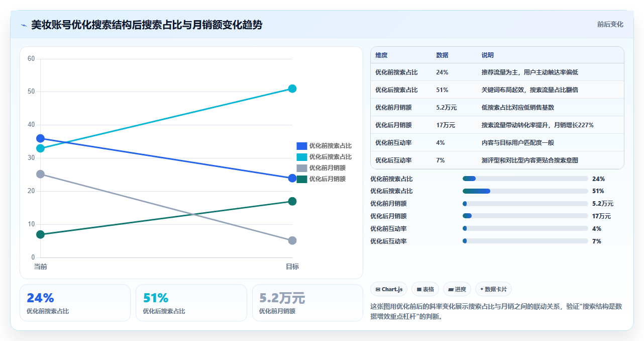This screenshot has width=644, height=341.
Task: Click the dashboard title 美妆账号优化搜索结构后搜索占比与月销额变化趋势
Action: tap(147, 25)
